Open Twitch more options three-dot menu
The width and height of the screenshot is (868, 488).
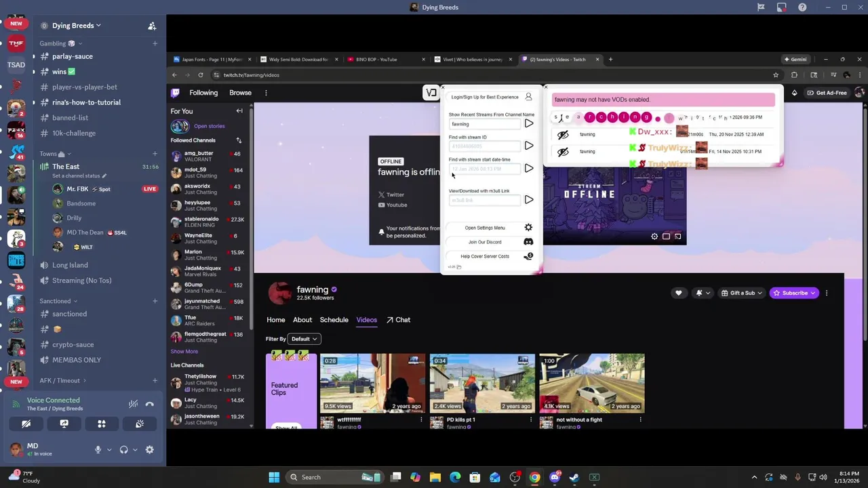pyautogui.click(x=266, y=93)
